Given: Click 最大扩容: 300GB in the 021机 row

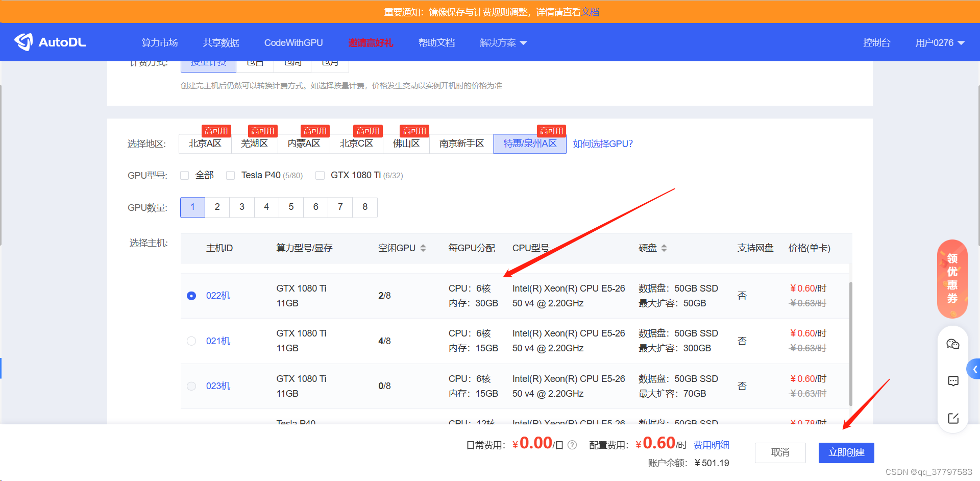Looking at the screenshot, I should point(675,348).
